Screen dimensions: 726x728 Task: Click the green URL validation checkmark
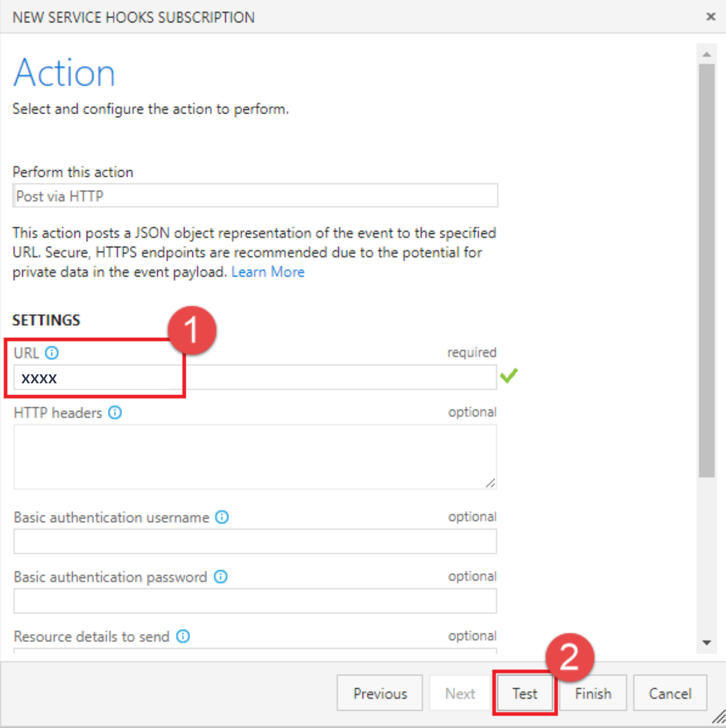click(x=508, y=377)
